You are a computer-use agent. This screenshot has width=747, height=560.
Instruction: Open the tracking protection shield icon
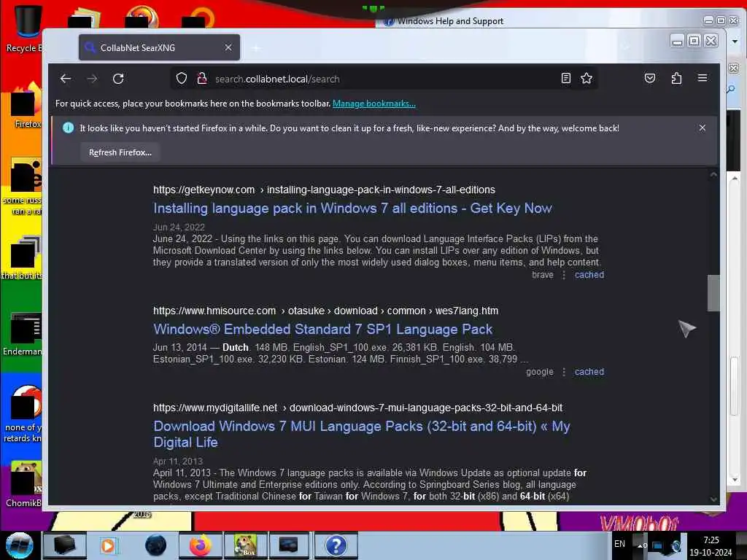(x=182, y=79)
